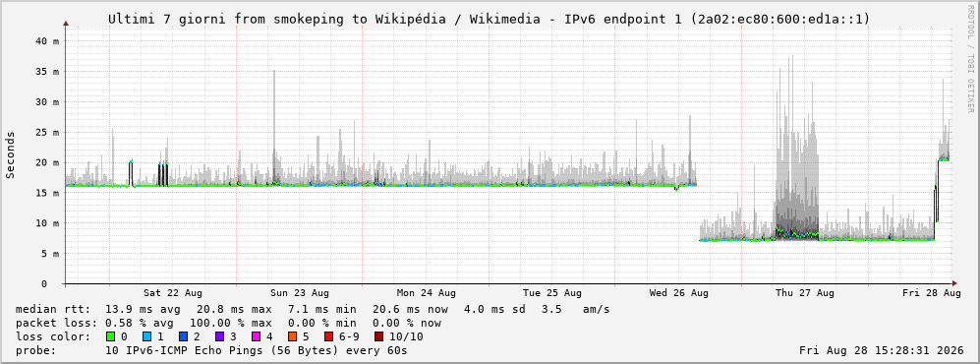Click the Seconds y-axis title

(x=11, y=154)
